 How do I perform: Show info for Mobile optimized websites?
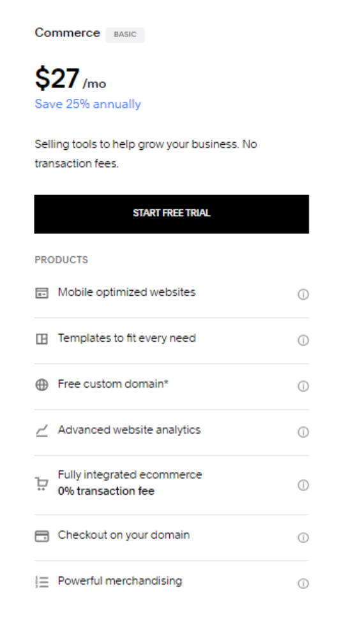[x=303, y=294]
